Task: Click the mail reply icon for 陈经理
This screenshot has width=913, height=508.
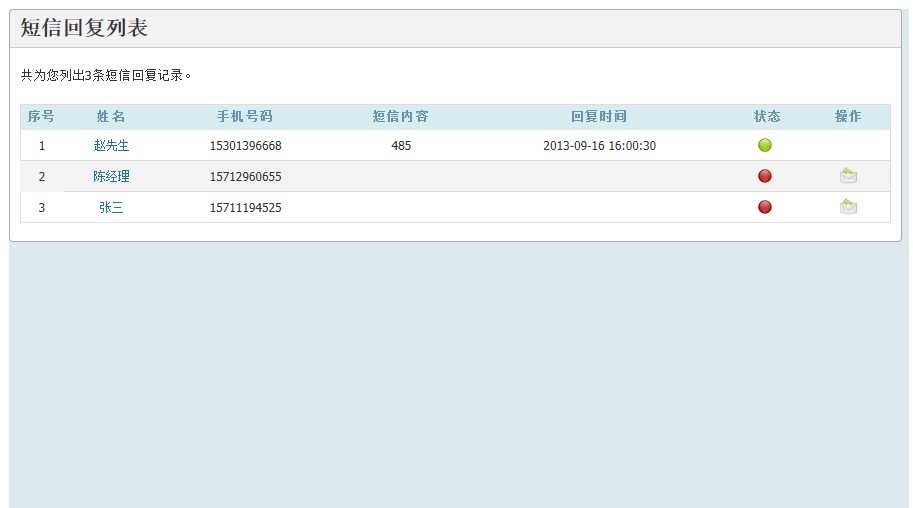Action: click(848, 176)
